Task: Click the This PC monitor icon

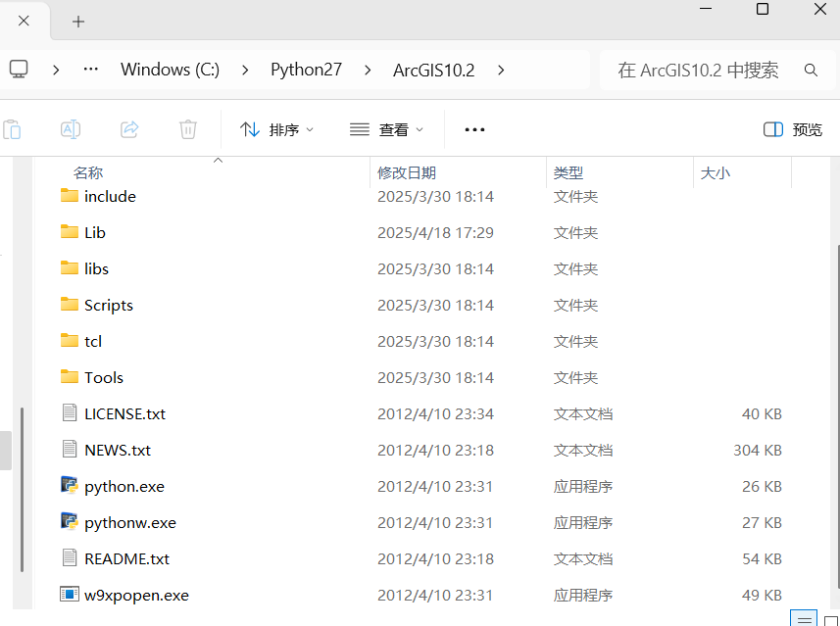Action: click(x=19, y=70)
